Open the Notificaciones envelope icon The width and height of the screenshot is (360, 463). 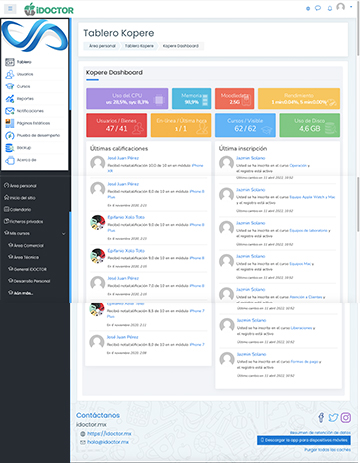click(x=10, y=111)
